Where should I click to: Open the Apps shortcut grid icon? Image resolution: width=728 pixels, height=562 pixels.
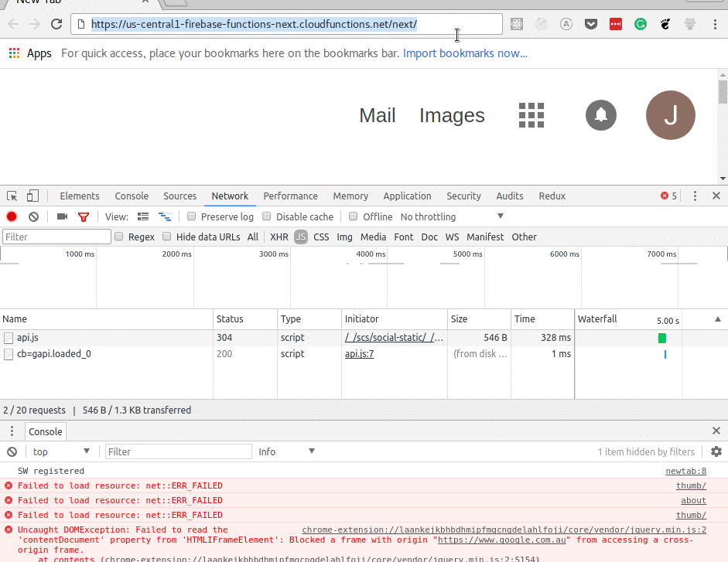pyautogui.click(x=15, y=53)
